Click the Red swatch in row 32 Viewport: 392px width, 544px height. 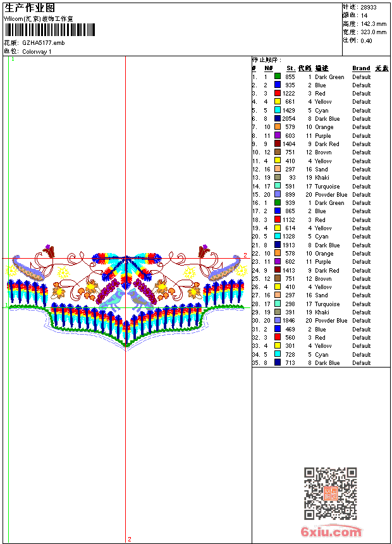pos(278,337)
